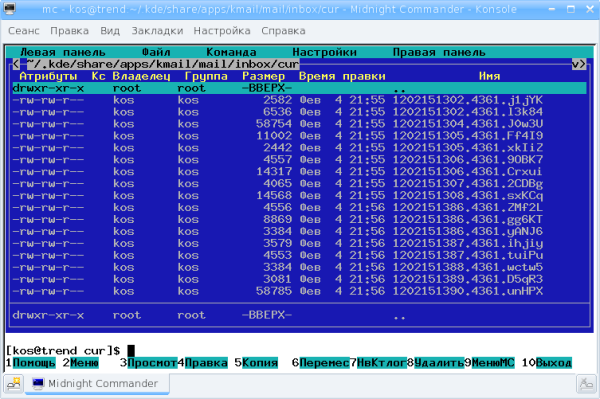
Task: Click the -ВВЕРХ- entry in mini status line
Action: pos(267,315)
